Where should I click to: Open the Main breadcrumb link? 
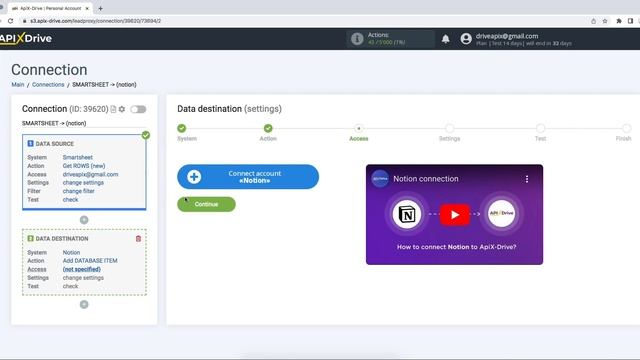[x=18, y=84]
